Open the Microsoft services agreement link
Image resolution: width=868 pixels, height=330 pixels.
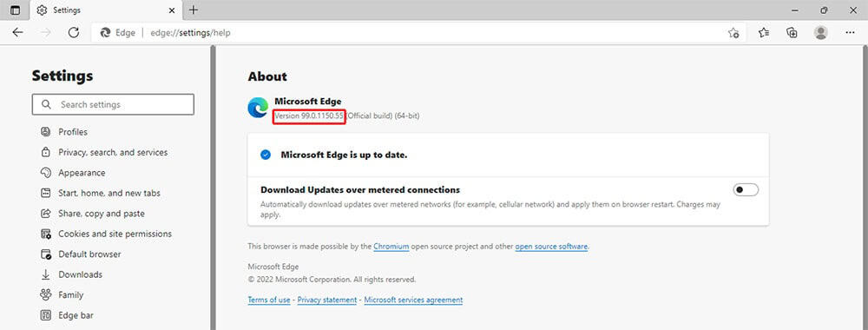click(x=413, y=300)
